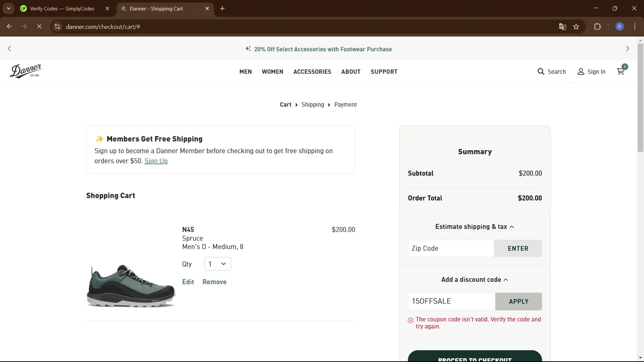Click the Spruce color text
The width and height of the screenshot is (644, 362).
coord(193,238)
